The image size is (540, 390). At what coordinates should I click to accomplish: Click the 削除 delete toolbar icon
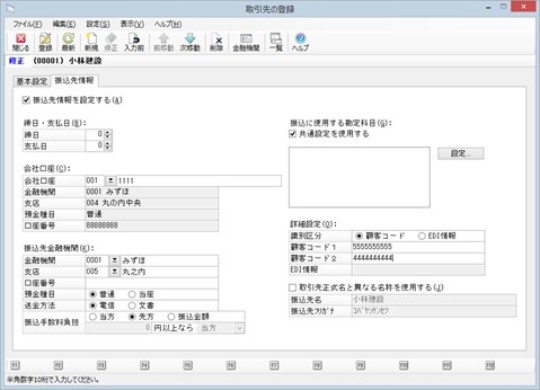click(217, 42)
